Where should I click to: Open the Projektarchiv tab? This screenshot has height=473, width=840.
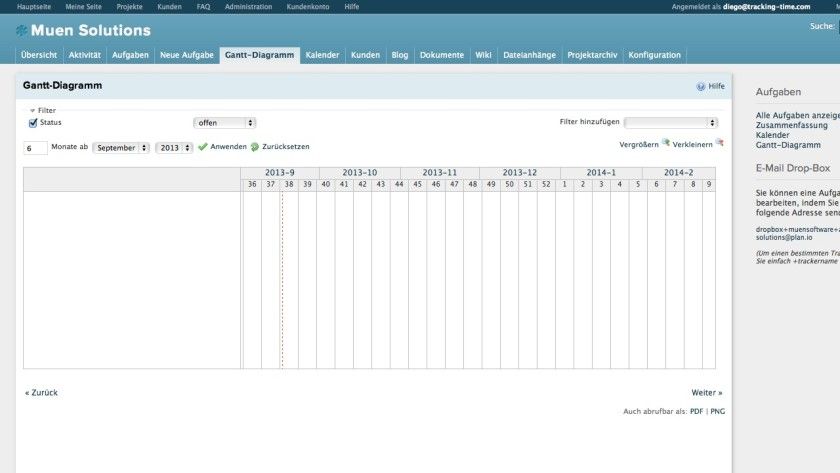click(x=592, y=55)
